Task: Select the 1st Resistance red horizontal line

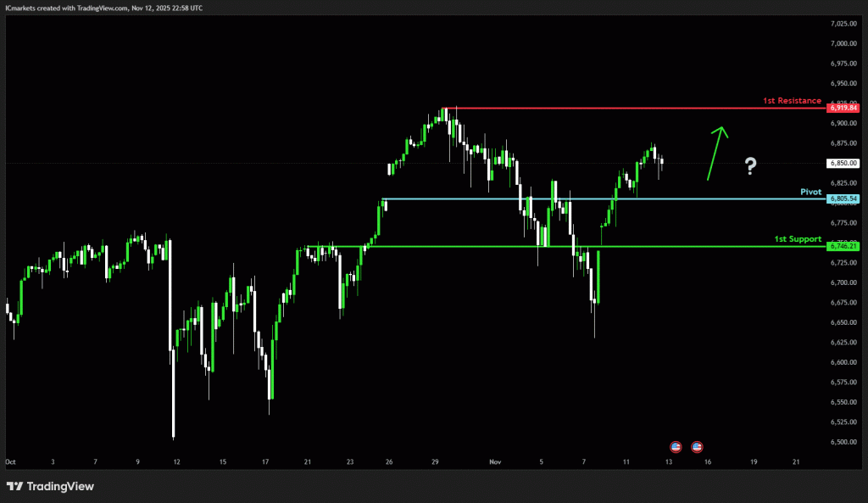Action: click(593, 109)
